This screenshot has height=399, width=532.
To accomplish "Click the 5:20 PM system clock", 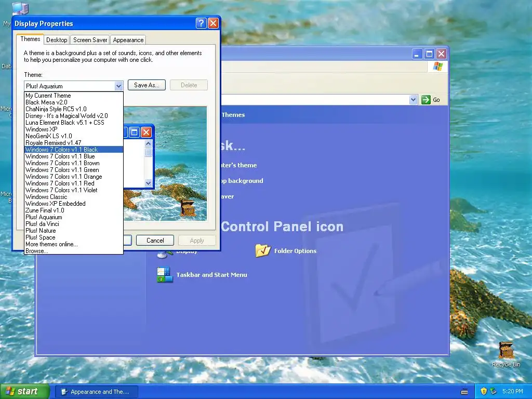I will click(x=513, y=391).
